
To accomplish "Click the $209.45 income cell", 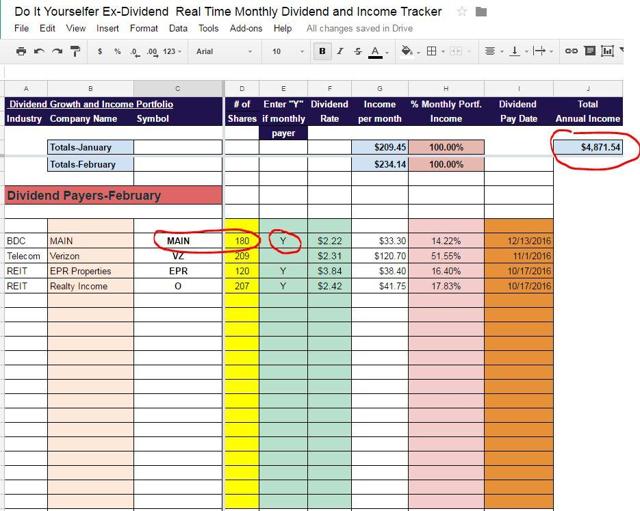I will click(x=380, y=147).
